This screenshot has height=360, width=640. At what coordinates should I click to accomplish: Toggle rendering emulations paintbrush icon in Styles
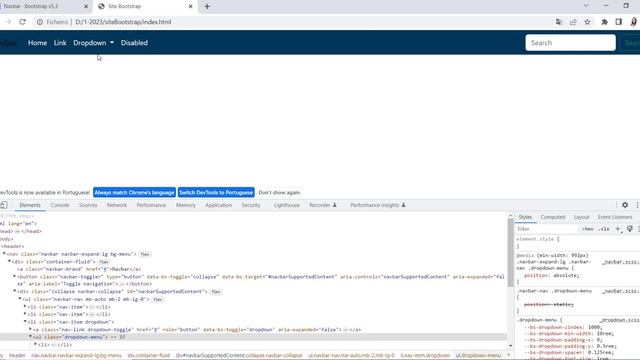click(x=630, y=229)
